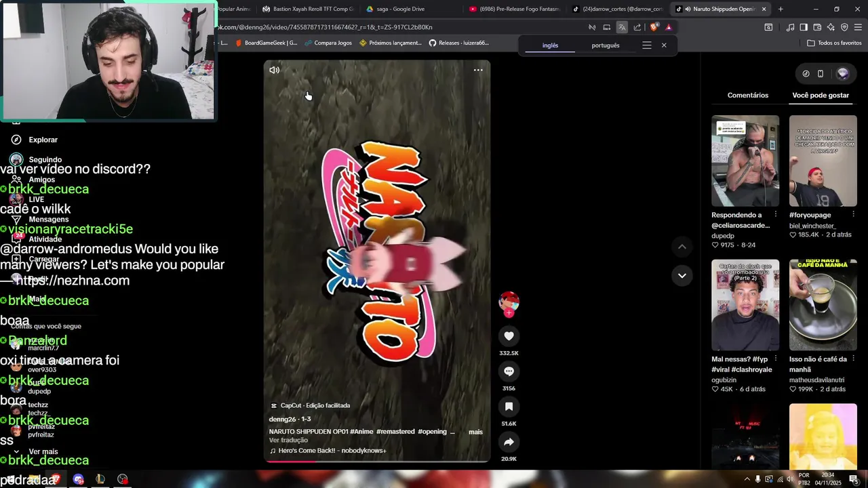Click video progress bar at bottom
This screenshot has height=488, width=868.
click(377, 462)
